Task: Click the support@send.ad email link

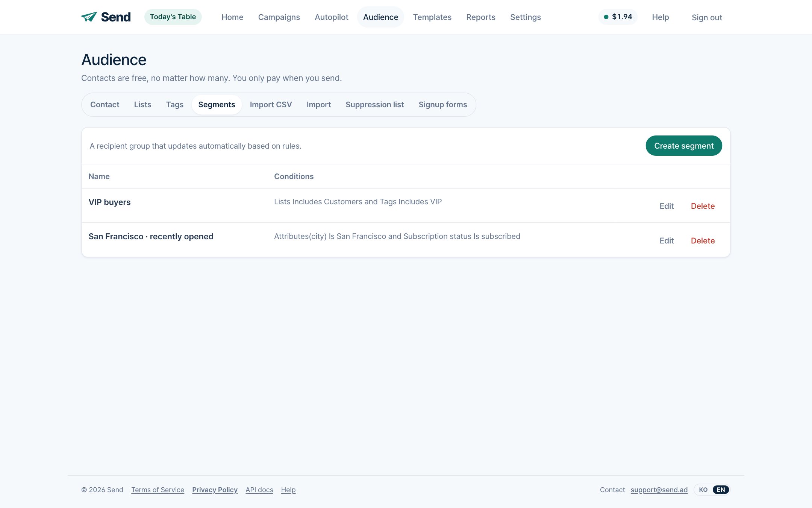Action: click(x=659, y=490)
